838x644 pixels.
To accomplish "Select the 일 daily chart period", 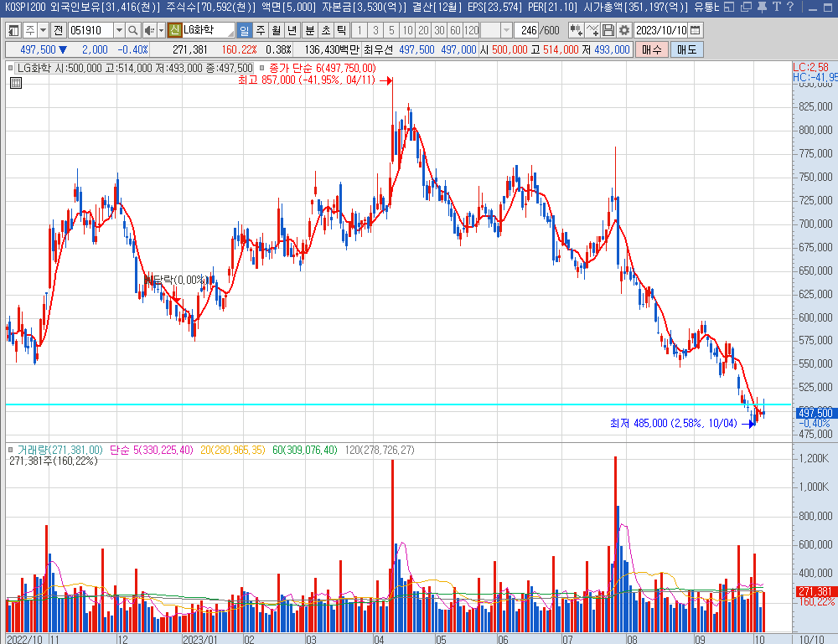I will point(244,30).
